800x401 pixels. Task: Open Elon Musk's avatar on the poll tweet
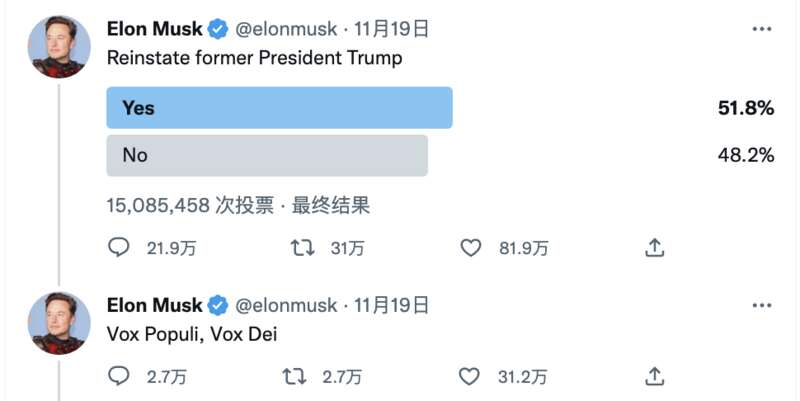point(59,46)
